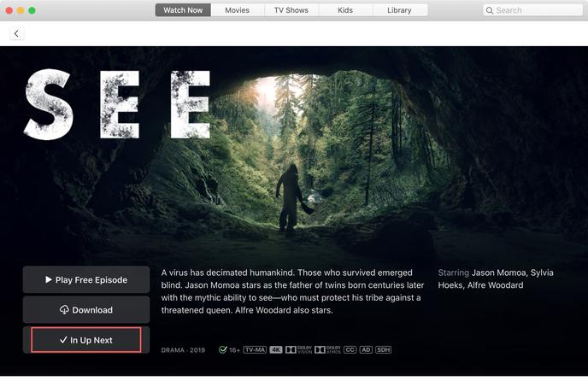Click the CC closed captions badge
This screenshot has height=381, width=588.
(x=350, y=350)
